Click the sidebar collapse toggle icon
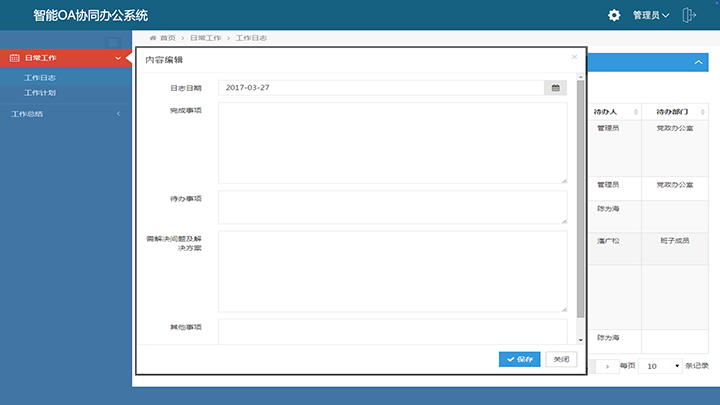Viewport: 720px width, 405px height. (113, 42)
